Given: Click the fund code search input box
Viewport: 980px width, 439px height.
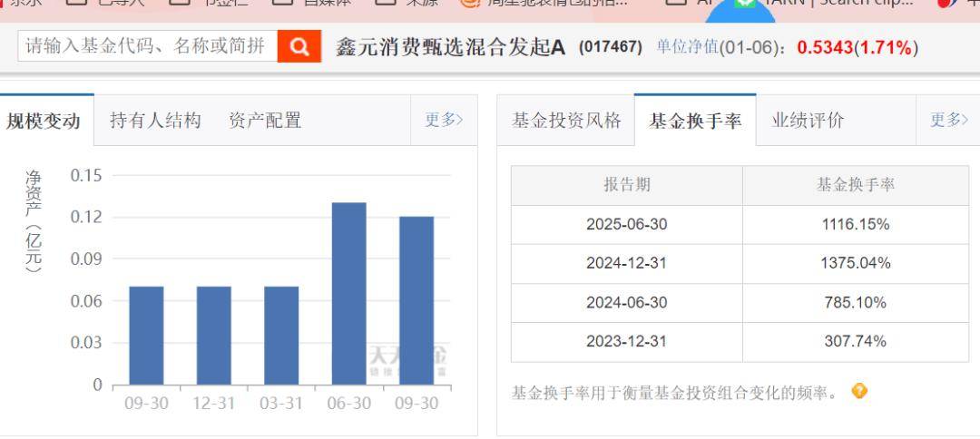Looking at the screenshot, I should (148, 46).
